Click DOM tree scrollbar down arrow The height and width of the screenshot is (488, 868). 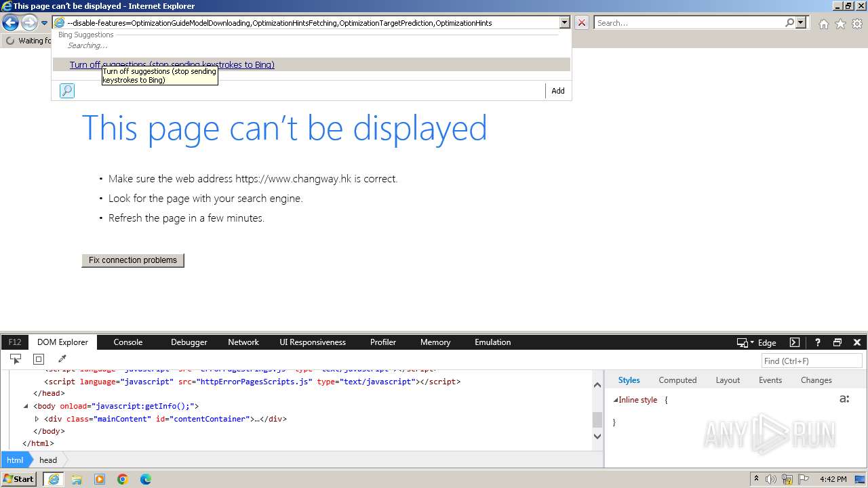coord(597,436)
